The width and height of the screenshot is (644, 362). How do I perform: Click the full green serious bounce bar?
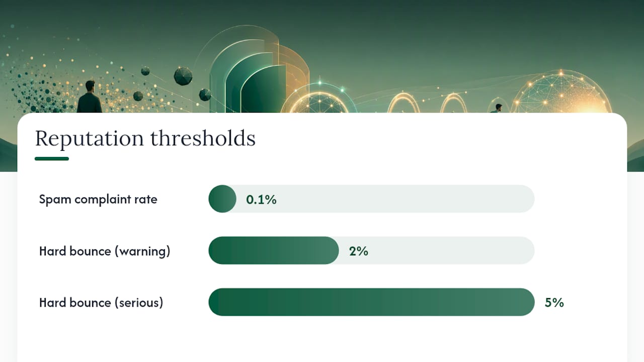tap(371, 302)
